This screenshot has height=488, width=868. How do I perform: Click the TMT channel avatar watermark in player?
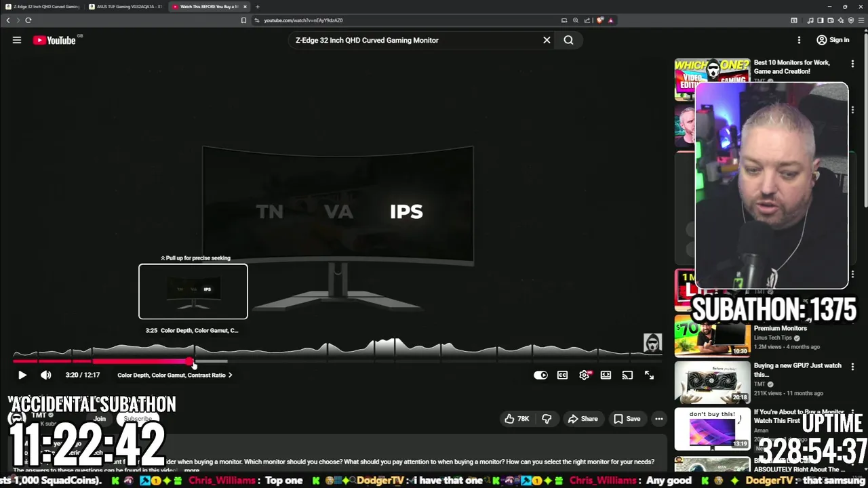(652, 343)
